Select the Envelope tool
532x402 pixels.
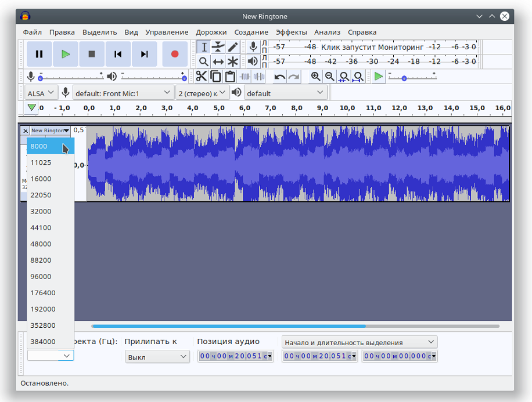coord(218,47)
